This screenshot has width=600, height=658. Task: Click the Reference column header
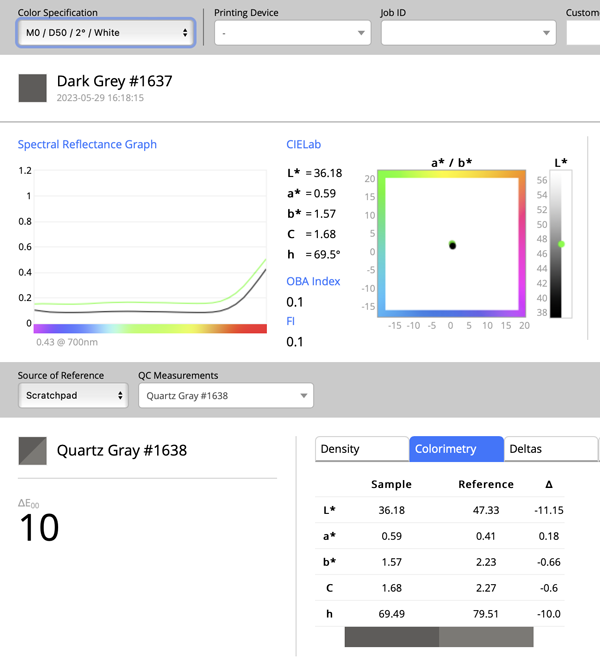[x=486, y=484]
